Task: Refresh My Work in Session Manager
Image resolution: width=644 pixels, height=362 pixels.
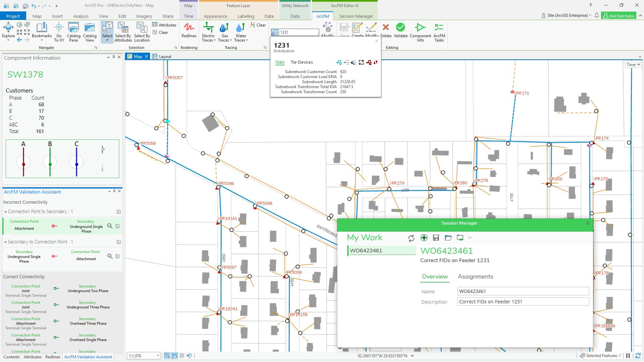Action: (411, 237)
